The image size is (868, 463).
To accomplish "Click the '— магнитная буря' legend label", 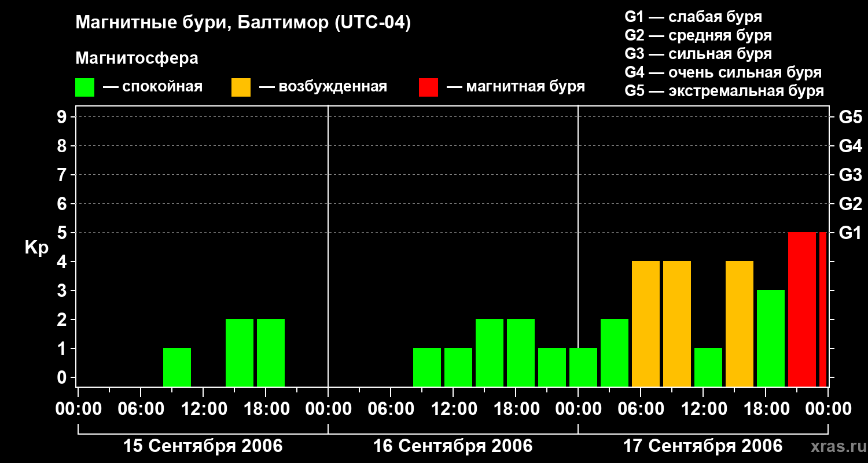I will click(x=516, y=87).
